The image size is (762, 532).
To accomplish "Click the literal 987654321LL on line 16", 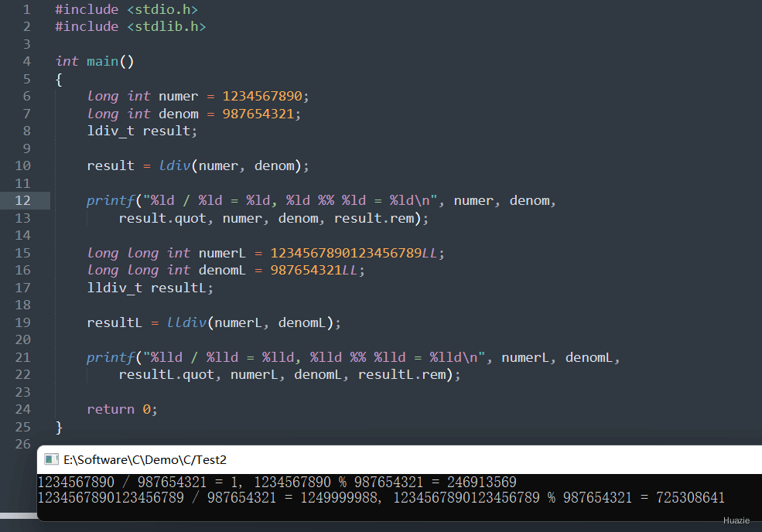I will tap(313, 270).
